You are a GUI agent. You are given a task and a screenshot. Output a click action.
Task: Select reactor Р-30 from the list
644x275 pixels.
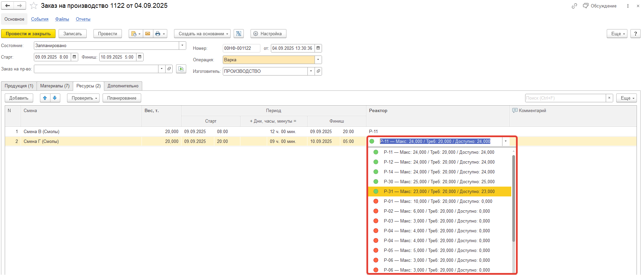click(439, 182)
